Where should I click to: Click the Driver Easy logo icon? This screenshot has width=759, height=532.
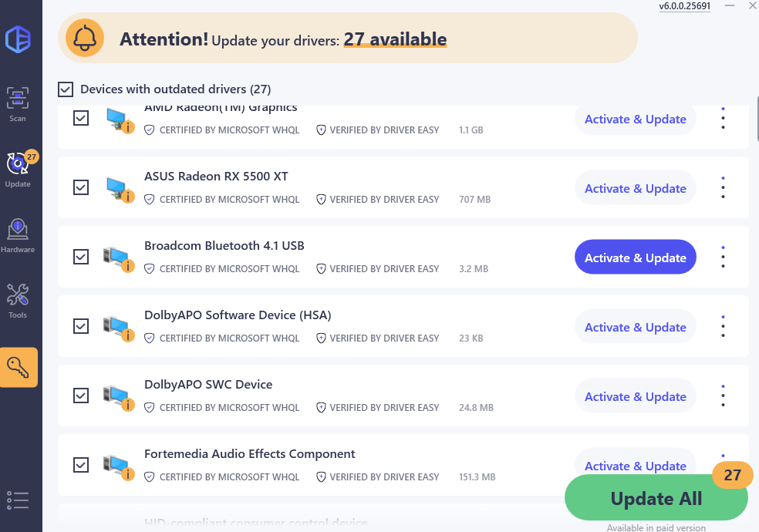(x=18, y=39)
